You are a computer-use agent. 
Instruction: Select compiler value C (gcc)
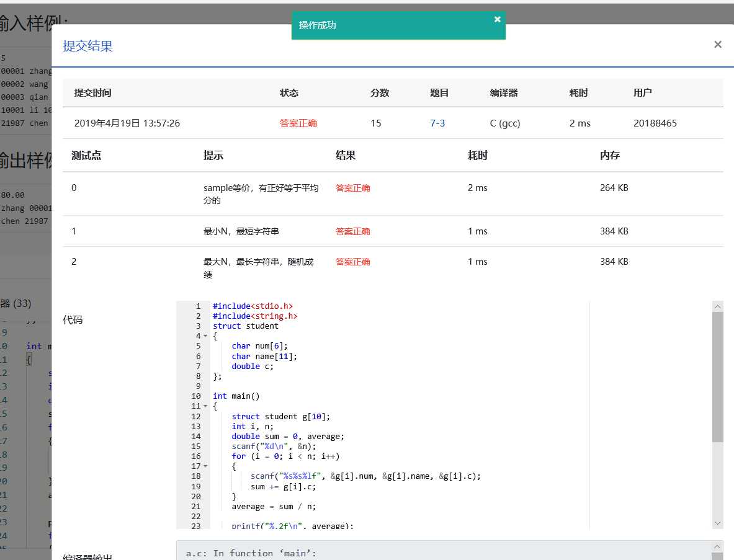505,123
